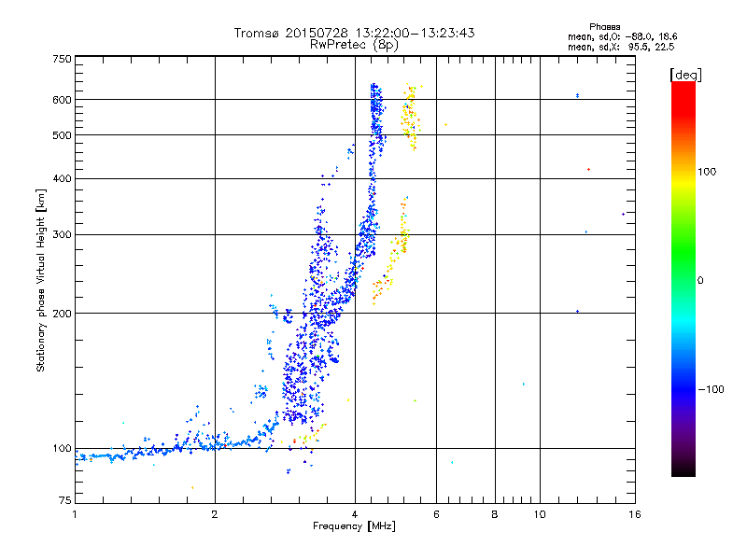Click y-axis tick label '750'
The height and width of the screenshot is (560, 747).
pos(62,59)
